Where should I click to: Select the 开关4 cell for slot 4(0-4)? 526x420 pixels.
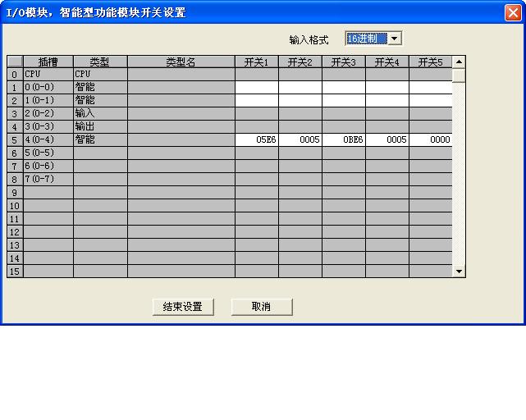[x=387, y=140]
